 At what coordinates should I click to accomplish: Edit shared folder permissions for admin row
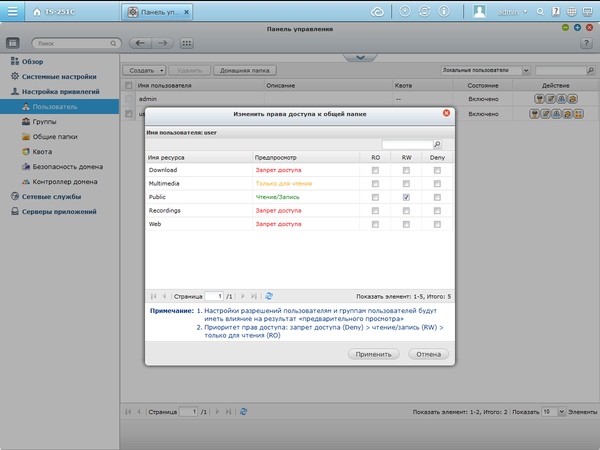pos(572,99)
